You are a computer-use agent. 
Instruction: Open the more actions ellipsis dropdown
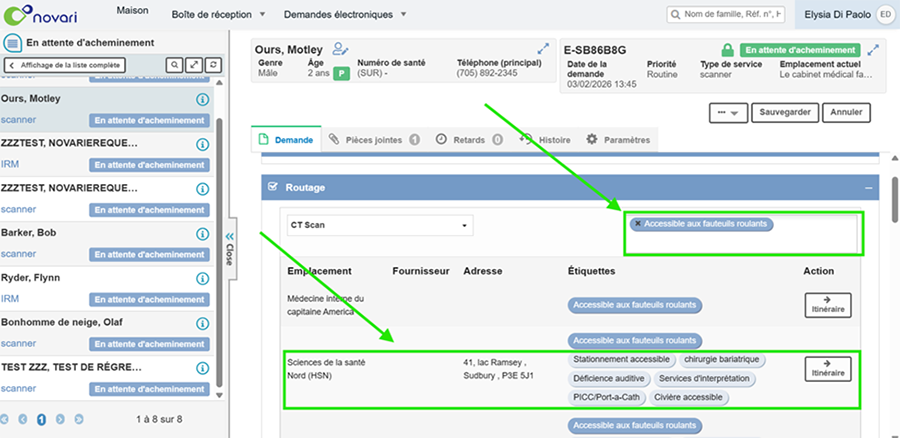click(x=728, y=113)
